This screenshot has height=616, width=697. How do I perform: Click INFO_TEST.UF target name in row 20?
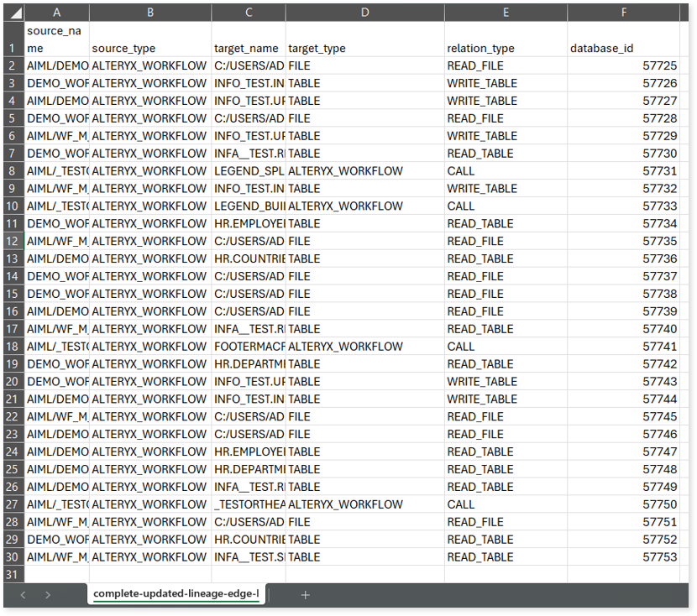tap(249, 382)
